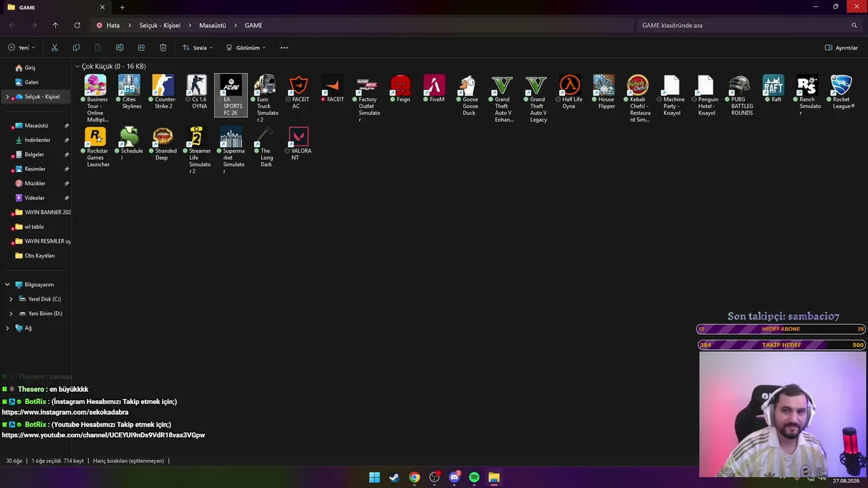
Task: Open Steam from the taskbar
Action: click(394, 477)
